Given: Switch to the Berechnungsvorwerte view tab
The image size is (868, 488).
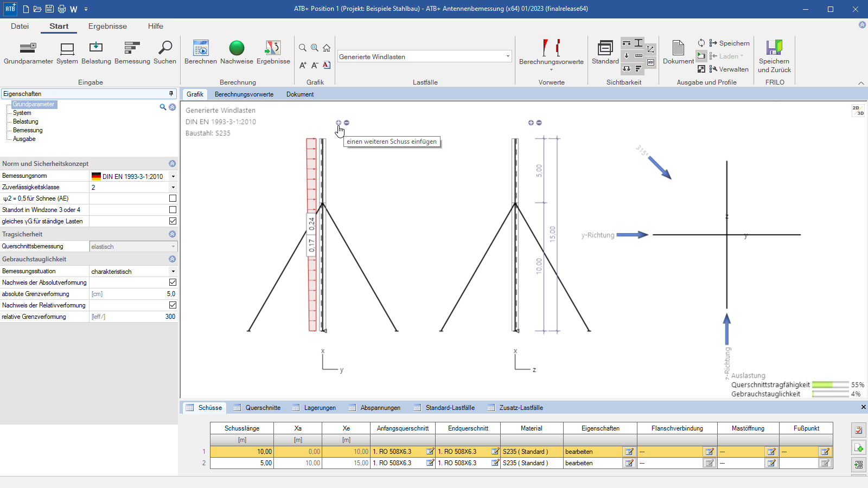Looking at the screenshot, I should pyautogui.click(x=244, y=94).
